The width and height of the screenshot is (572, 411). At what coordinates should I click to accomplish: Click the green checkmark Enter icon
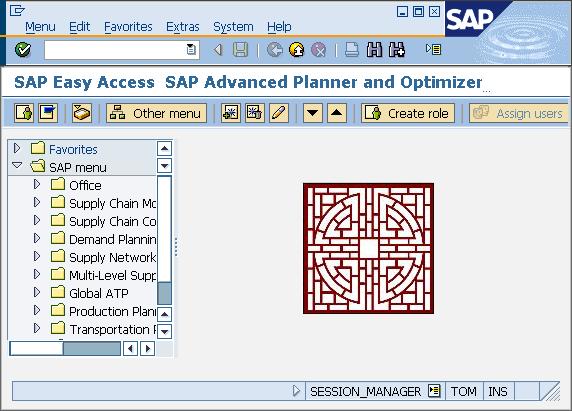pos(23,49)
